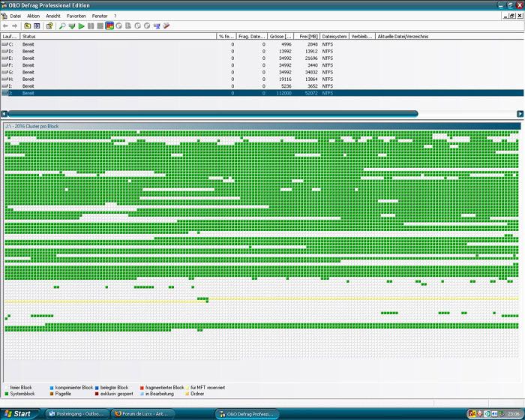Click the highlighted J: drive row
The height and width of the screenshot is (420, 525).
(x=262, y=93)
